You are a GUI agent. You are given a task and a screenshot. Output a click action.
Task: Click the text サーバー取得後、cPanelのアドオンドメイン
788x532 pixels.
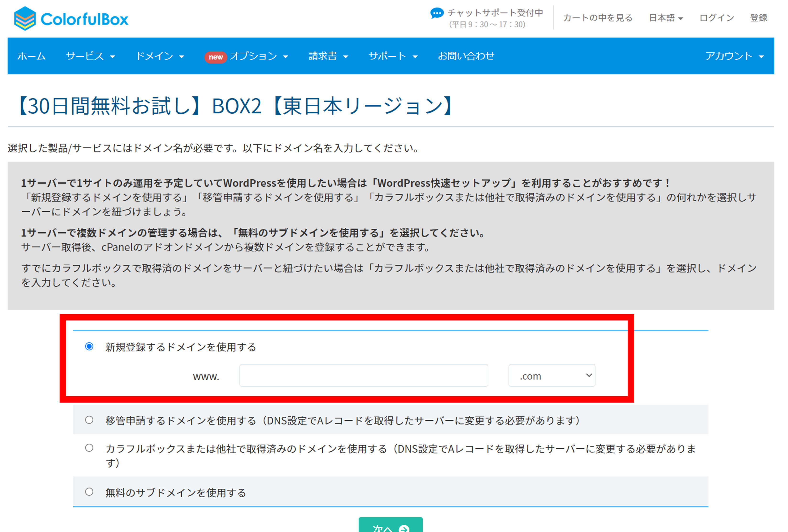click(x=225, y=247)
